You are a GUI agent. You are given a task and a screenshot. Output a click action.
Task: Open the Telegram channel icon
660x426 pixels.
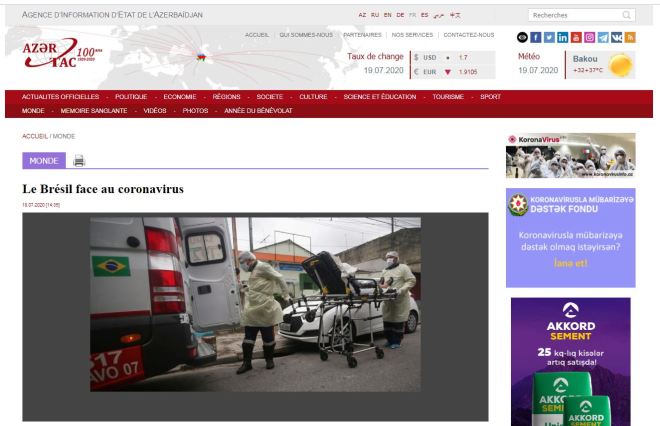pos(603,37)
